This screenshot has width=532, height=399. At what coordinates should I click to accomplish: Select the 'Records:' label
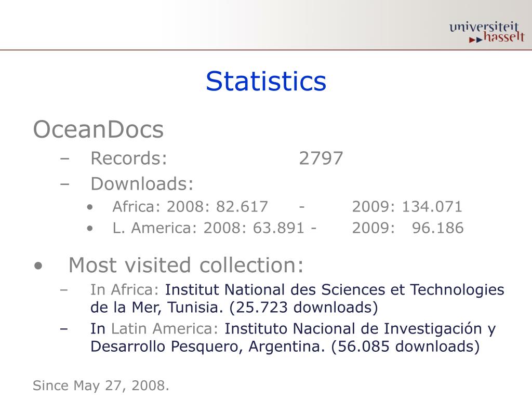tap(129, 158)
